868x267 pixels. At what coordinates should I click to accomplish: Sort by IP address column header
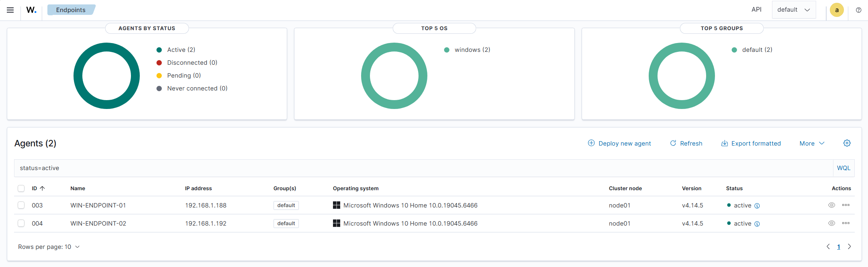click(198, 188)
